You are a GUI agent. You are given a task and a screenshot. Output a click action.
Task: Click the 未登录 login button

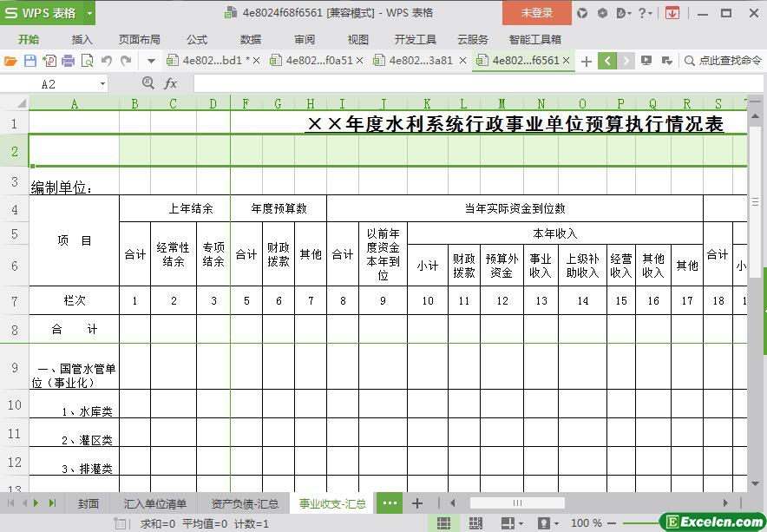point(536,13)
